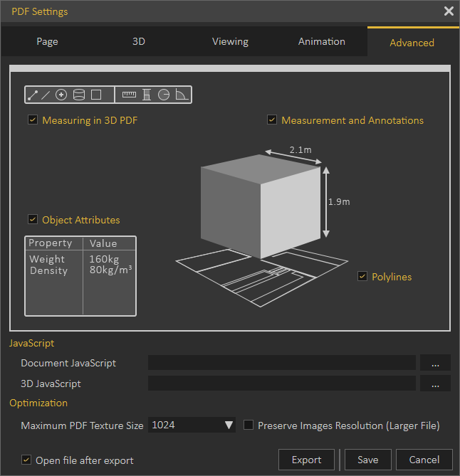Open Maximum PDF Texture Size dropdown

[192, 425]
